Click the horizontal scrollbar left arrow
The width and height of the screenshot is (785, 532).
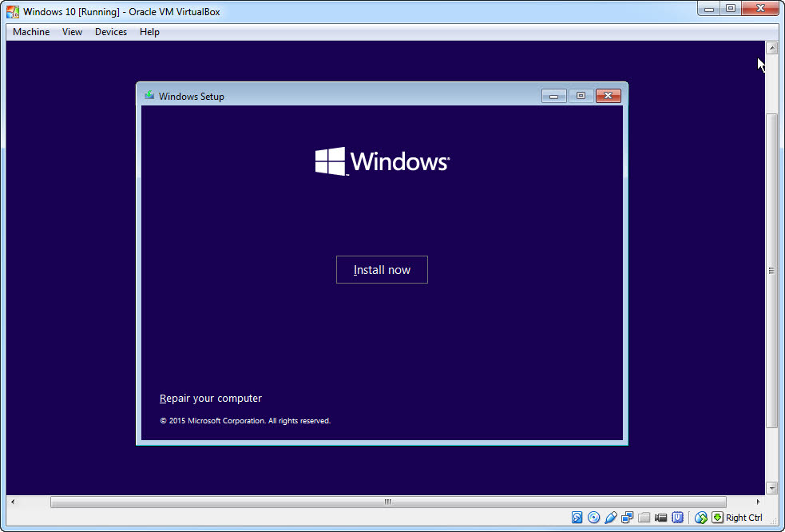click(x=13, y=502)
